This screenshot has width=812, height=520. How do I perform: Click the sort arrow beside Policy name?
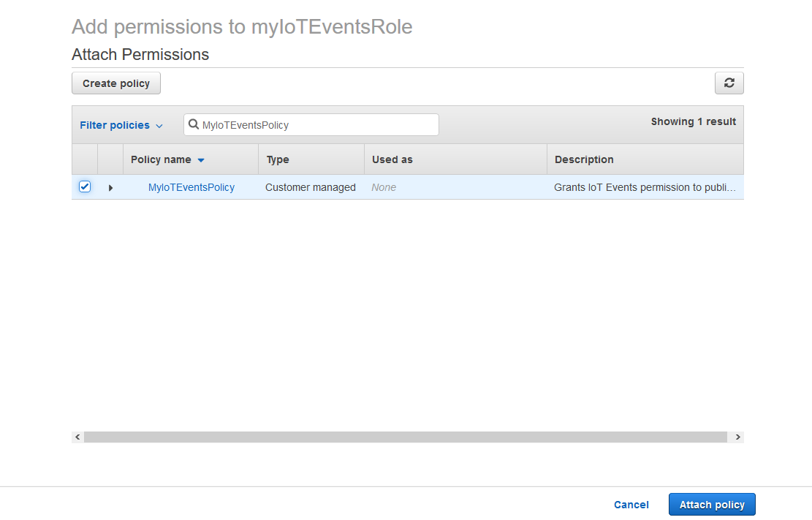tap(201, 160)
